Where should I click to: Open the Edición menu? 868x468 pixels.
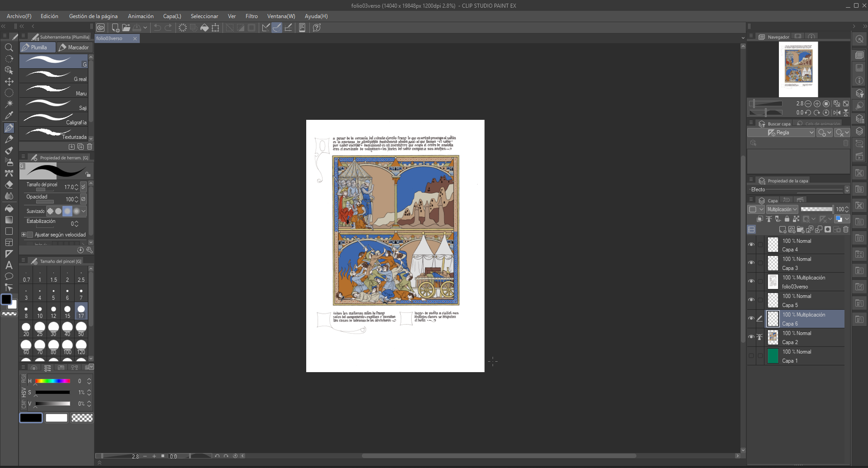point(49,16)
